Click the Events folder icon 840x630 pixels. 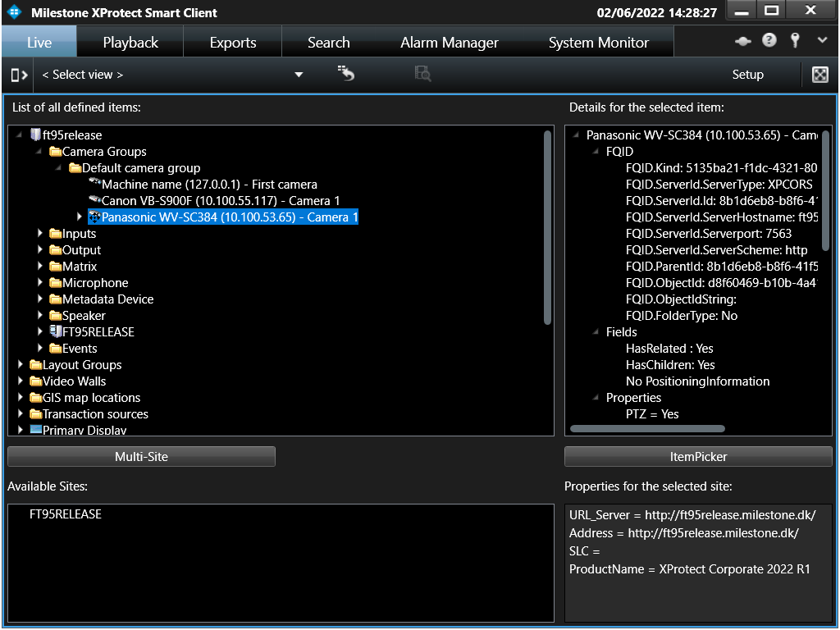tap(55, 349)
